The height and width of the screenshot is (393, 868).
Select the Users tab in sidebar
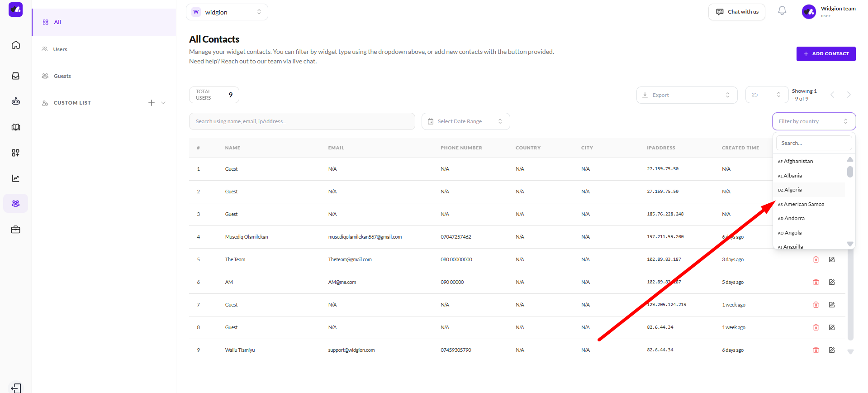point(60,49)
